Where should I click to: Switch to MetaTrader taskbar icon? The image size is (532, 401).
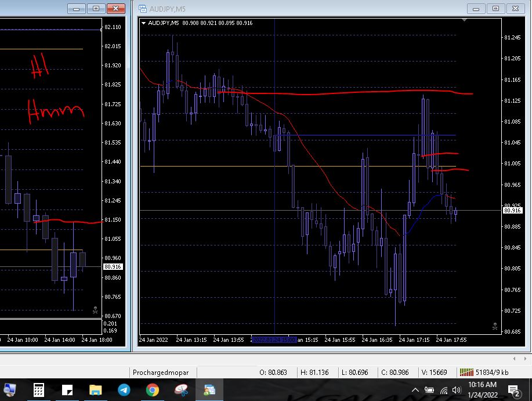(x=209, y=390)
